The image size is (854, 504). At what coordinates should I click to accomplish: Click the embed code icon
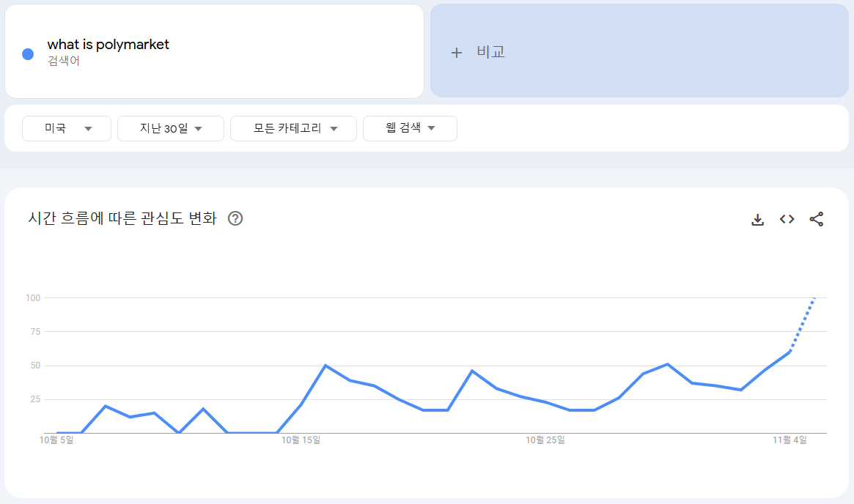click(787, 219)
